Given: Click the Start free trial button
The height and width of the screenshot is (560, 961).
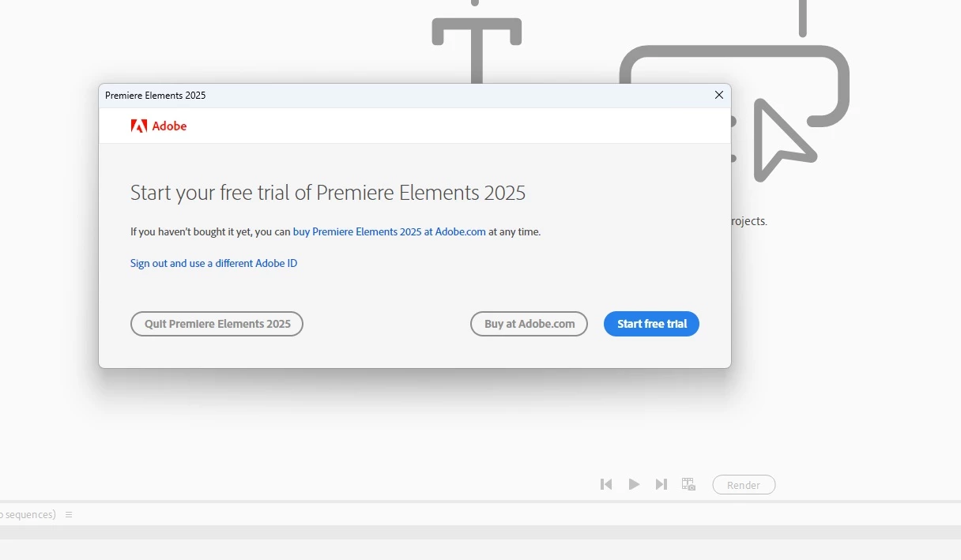Looking at the screenshot, I should (x=651, y=324).
